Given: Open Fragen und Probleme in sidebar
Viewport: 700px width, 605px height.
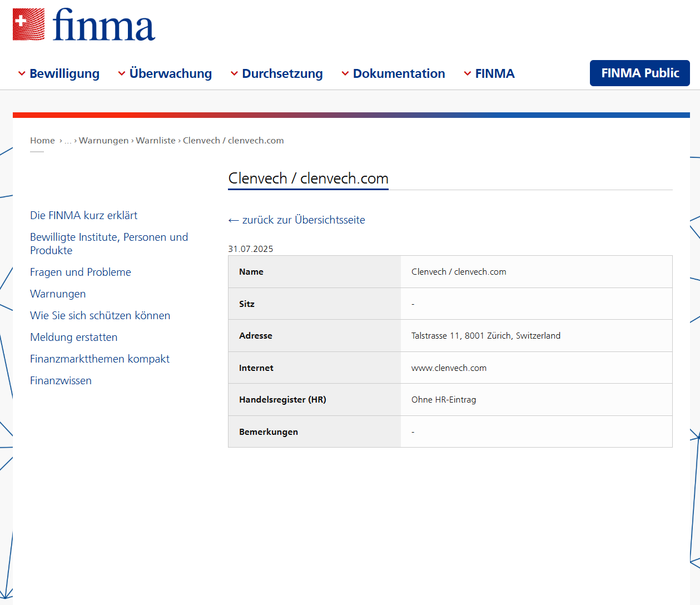Looking at the screenshot, I should click(81, 272).
